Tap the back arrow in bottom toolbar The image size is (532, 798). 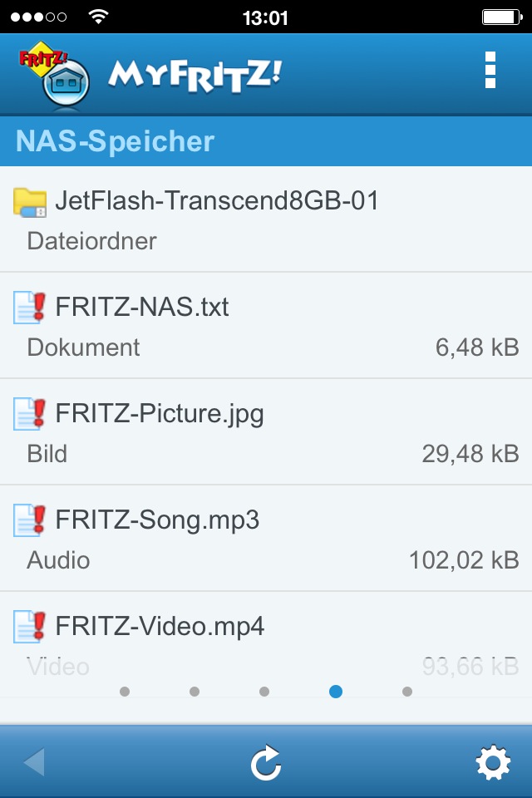point(34,762)
